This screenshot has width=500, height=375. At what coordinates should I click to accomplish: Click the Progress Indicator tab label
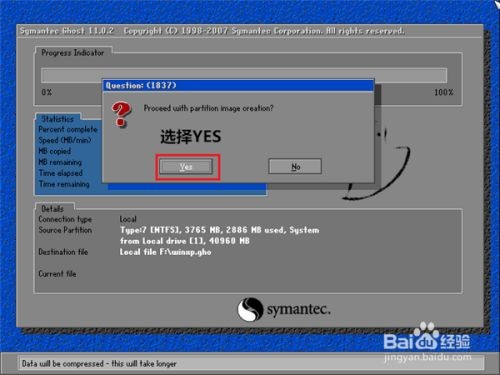73,52
